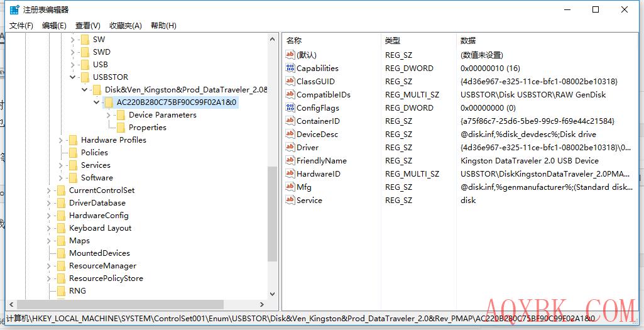Click the Capabilities DWORD value icon
The image size is (644, 330).
tap(290, 68)
